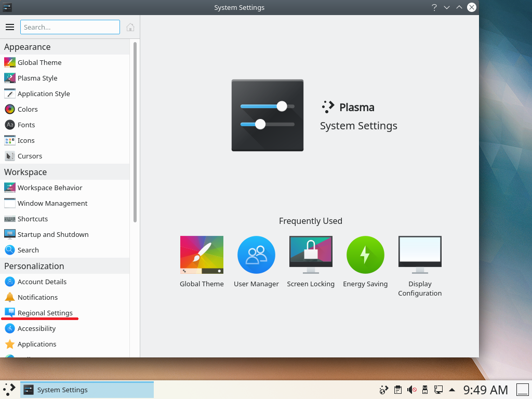Select the System Settings taskbar entry

tap(87, 390)
